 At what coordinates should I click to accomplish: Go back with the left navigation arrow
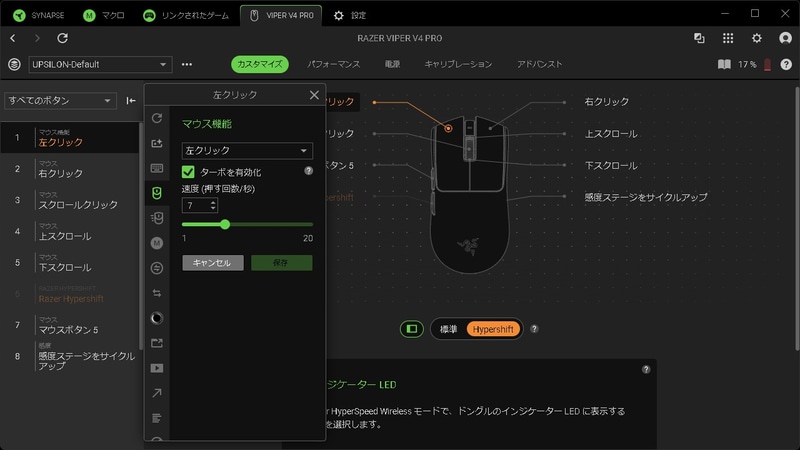(13, 38)
